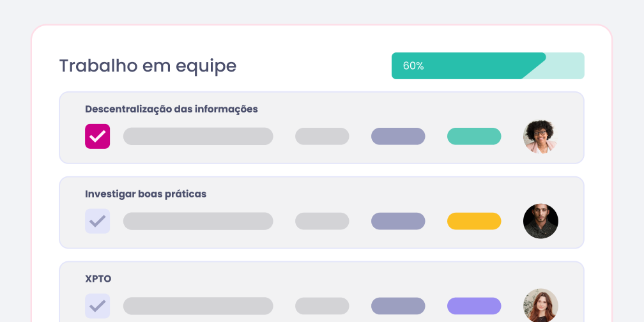Click the yellow status tag
The image size is (644, 322).
[x=474, y=221]
